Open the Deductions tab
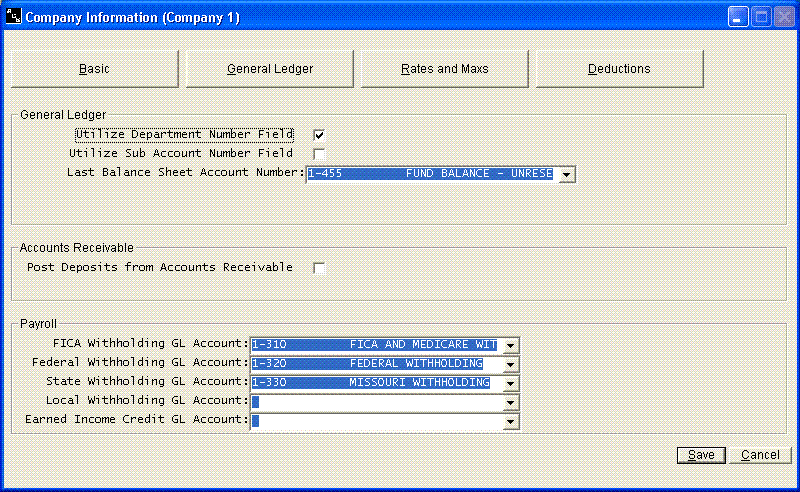The image size is (800, 492). click(620, 69)
